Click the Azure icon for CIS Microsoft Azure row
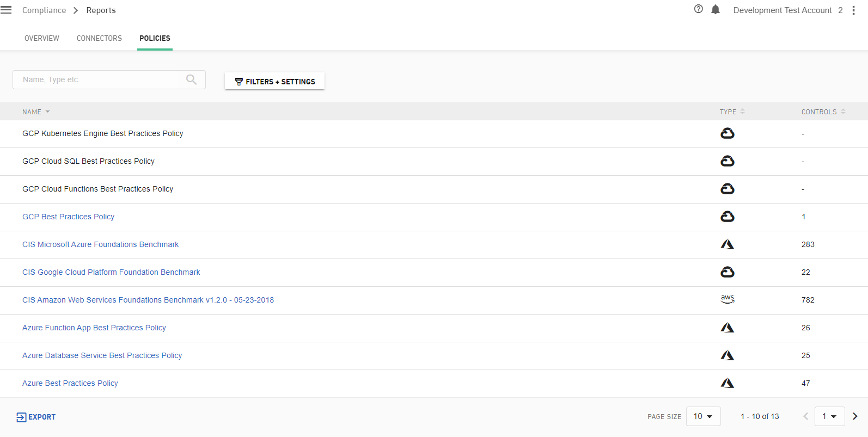Viewport: 868px width, 437px height. pyautogui.click(x=728, y=244)
